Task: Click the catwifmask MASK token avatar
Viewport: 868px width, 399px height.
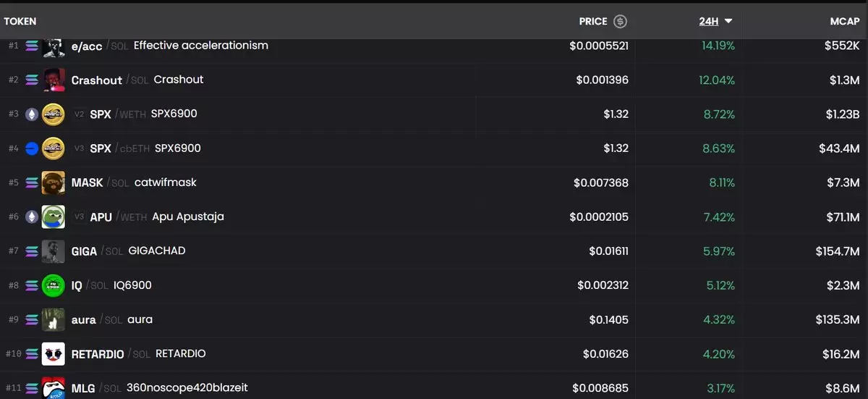Action: 54,182
